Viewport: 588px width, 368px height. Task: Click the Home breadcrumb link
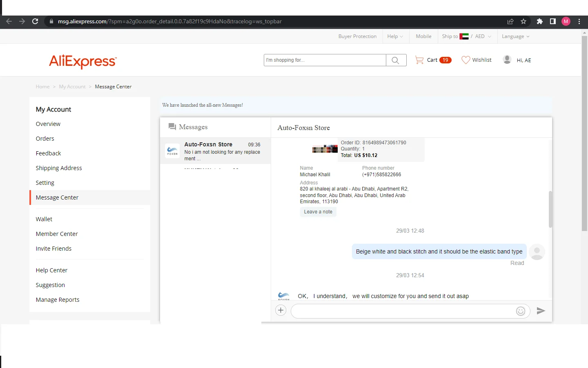click(x=42, y=87)
